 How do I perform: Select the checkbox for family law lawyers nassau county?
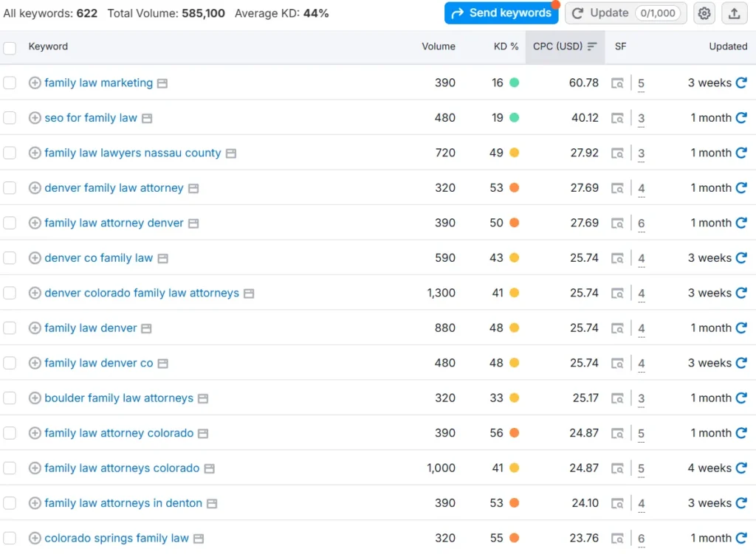(10, 153)
